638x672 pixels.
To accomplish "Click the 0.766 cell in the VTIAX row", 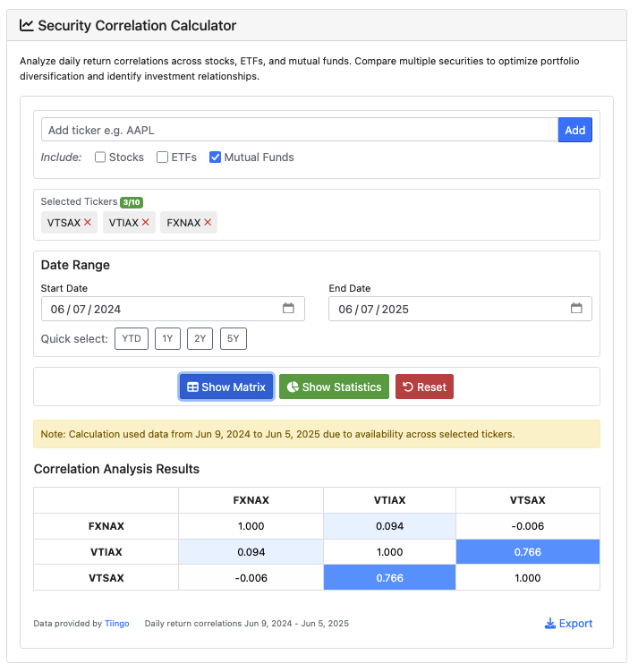I will 527,552.
